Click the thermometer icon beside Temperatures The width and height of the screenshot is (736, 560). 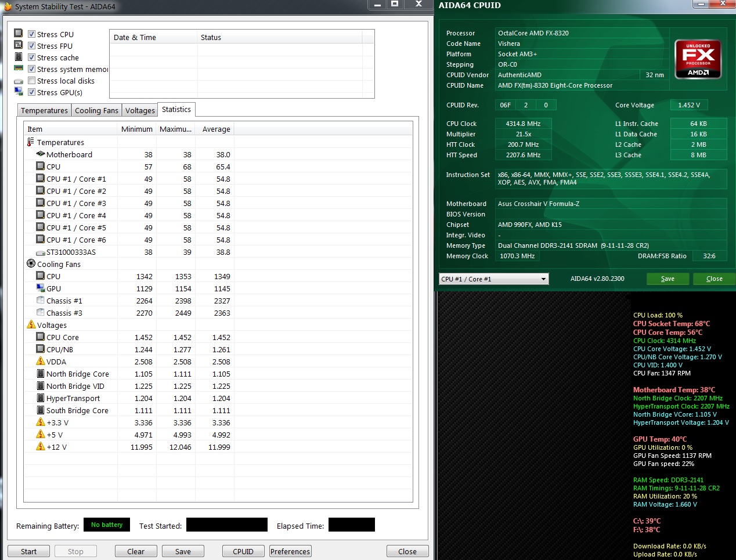click(x=31, y=142)
